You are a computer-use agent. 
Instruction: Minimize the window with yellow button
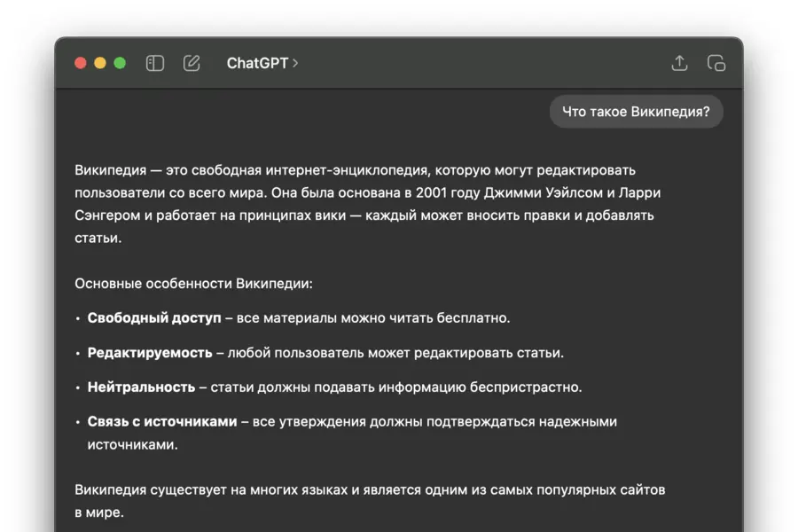tap(100, 63)
